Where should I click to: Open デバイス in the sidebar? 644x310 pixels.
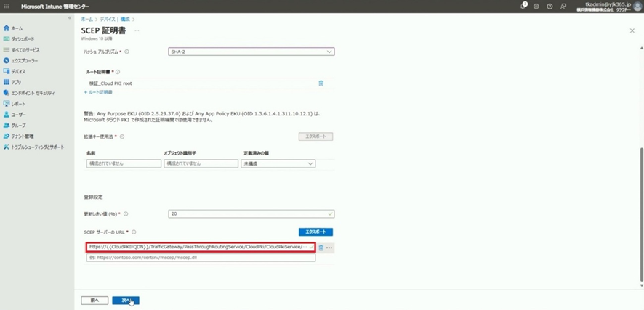coord(18,72)
